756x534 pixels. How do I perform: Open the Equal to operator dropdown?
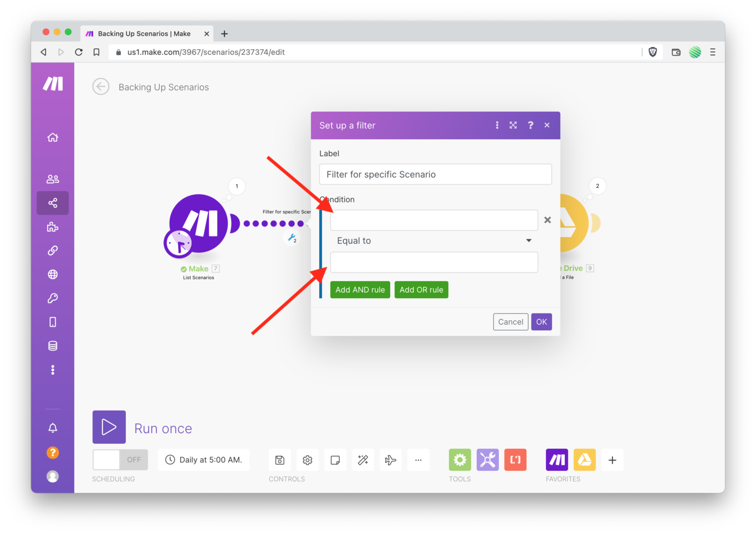point(434,240)
